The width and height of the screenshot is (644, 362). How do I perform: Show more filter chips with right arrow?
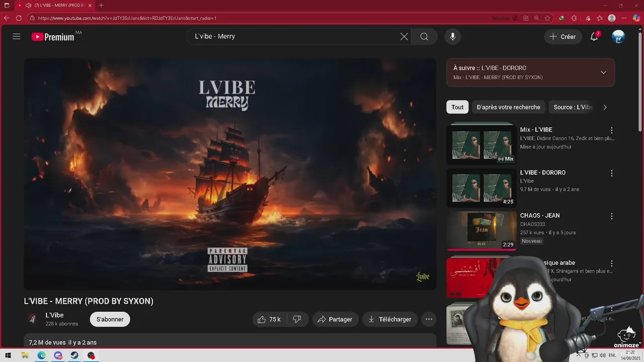click(605, 107)
